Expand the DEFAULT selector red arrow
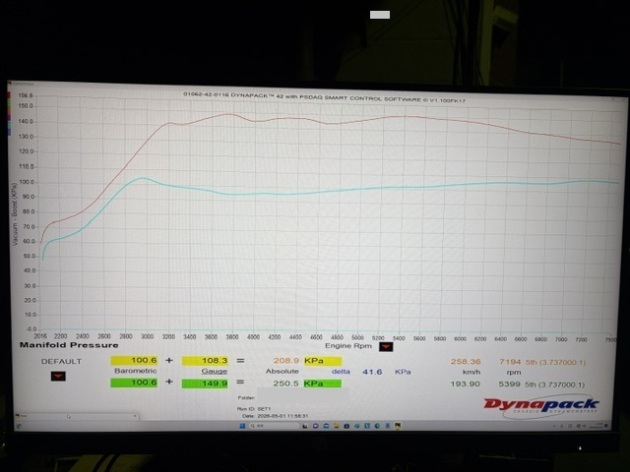Viewport: 630px width, 472px height. pyautogui.click(x=58, y=376)
